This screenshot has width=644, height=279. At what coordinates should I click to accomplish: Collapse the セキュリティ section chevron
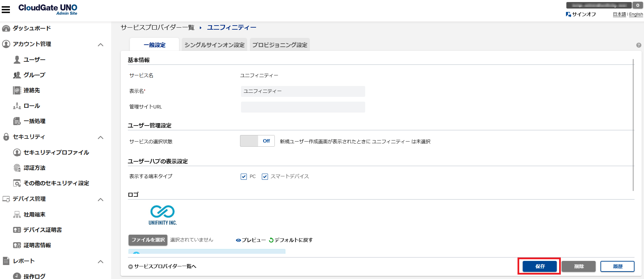click(101, 137)
